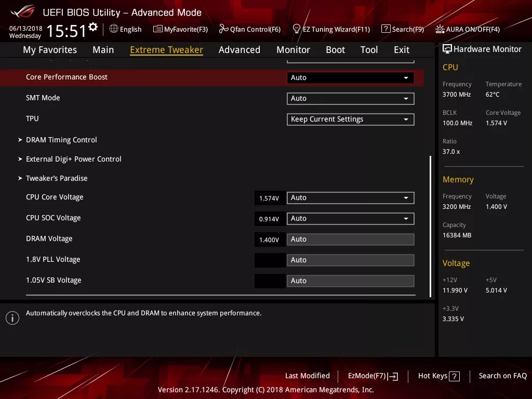This screenshot has width=532, height=399.
Task: Open the SMT Mode dropdown
Action: click(x=351, y=98)
